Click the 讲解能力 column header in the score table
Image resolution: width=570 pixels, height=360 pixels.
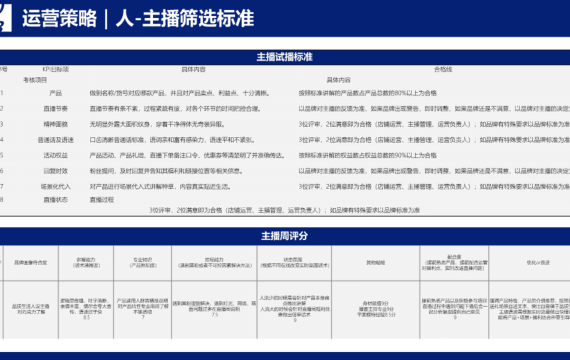[x=86, y=263]
